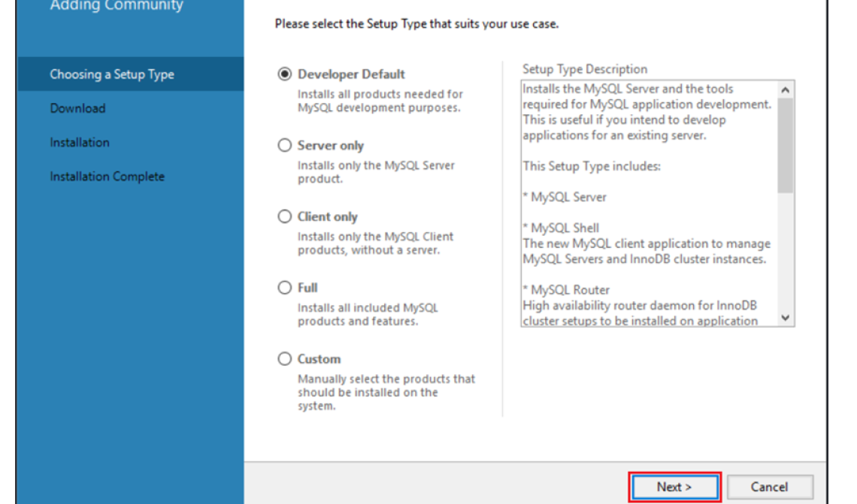Image resolution: width=857 pixels, height=504 pixels.
Task: Cancel the MySQL installer
Action: click(770, 487)
